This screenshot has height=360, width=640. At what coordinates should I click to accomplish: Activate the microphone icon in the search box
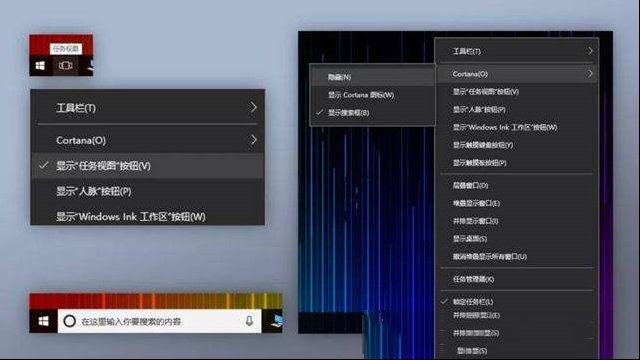[249, 321]
